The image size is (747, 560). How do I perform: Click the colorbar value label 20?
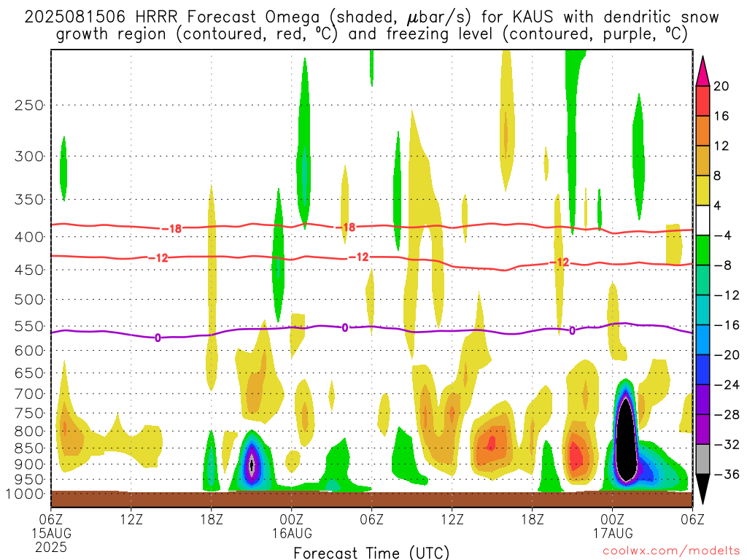721,86
